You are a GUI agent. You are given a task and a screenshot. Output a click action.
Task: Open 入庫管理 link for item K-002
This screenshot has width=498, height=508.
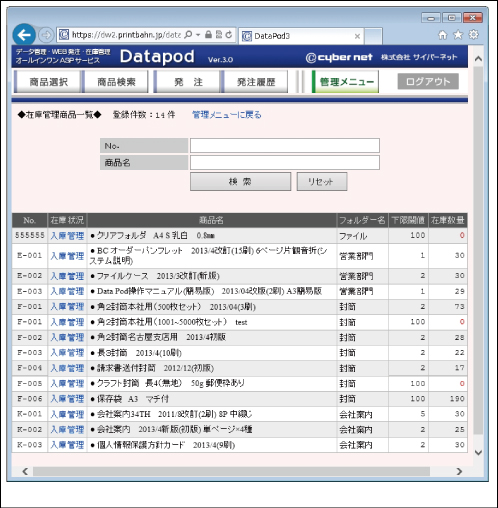[x=67, y=430]
